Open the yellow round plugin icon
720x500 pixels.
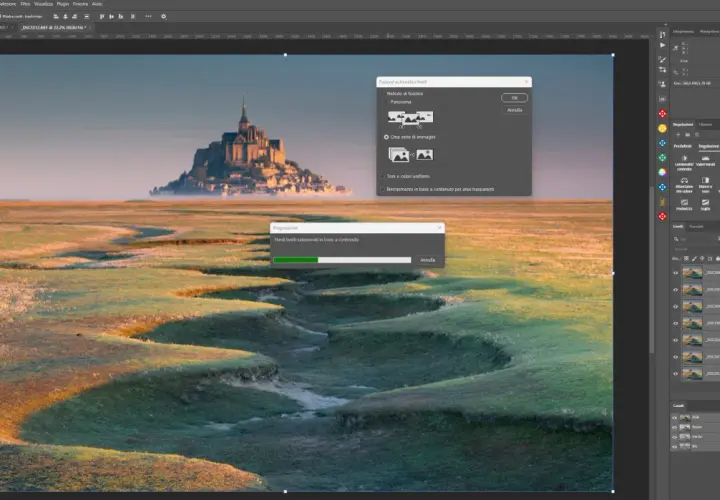tap(662, 129)
